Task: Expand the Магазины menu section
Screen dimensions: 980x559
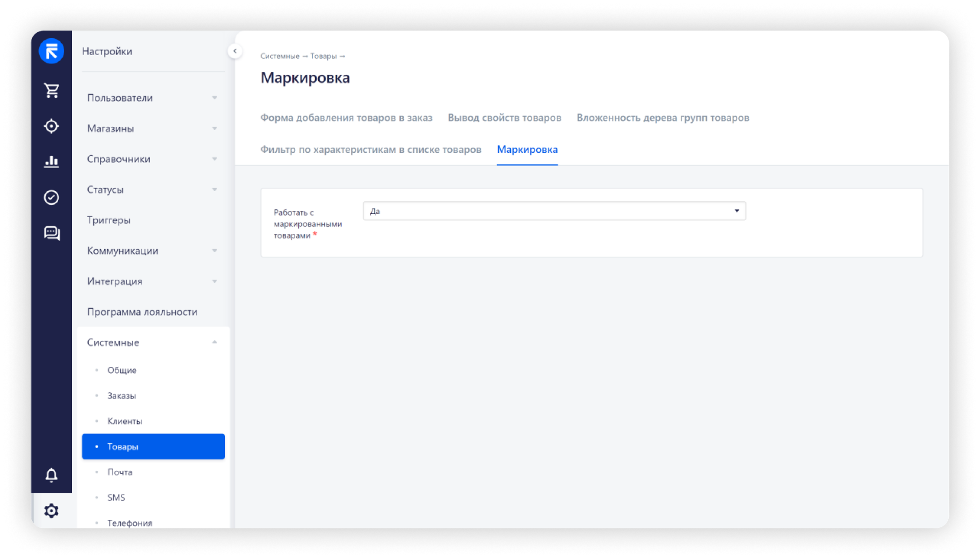Action: pyautogui.click(x=153, y=128)
